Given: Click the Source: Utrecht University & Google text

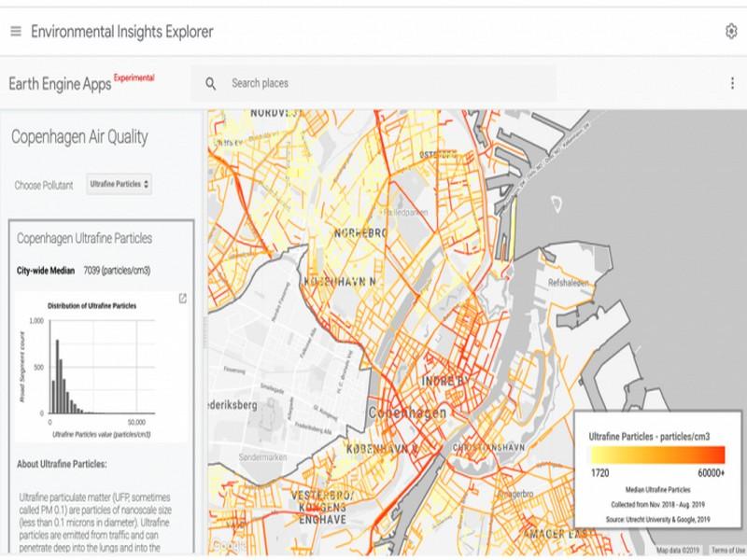Looking at the screenshot, I should [x=658, y=519].
